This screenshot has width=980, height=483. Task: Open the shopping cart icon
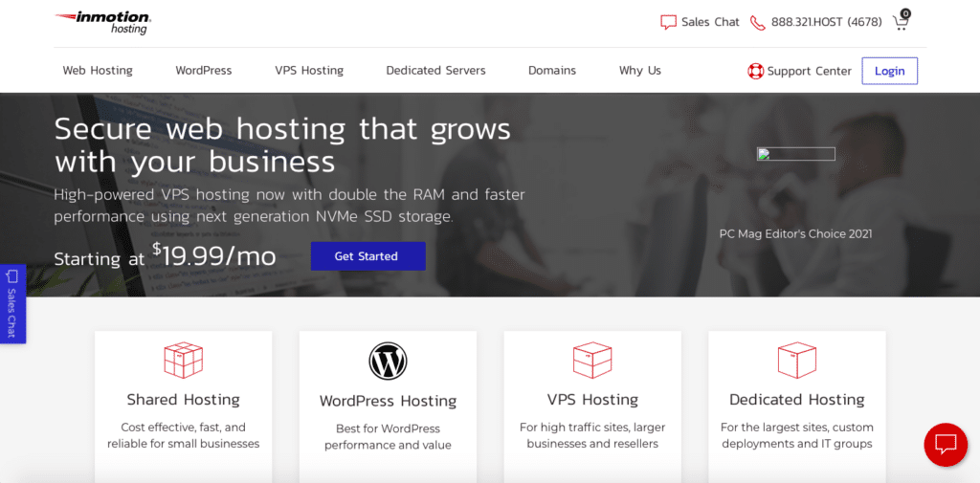pyautogui.click(x=900, y=24)
